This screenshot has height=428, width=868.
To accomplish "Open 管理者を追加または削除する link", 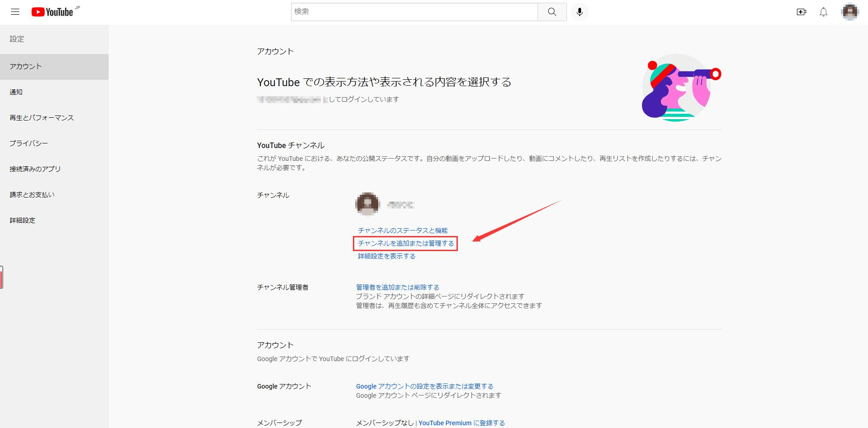I will pos(397,286).
